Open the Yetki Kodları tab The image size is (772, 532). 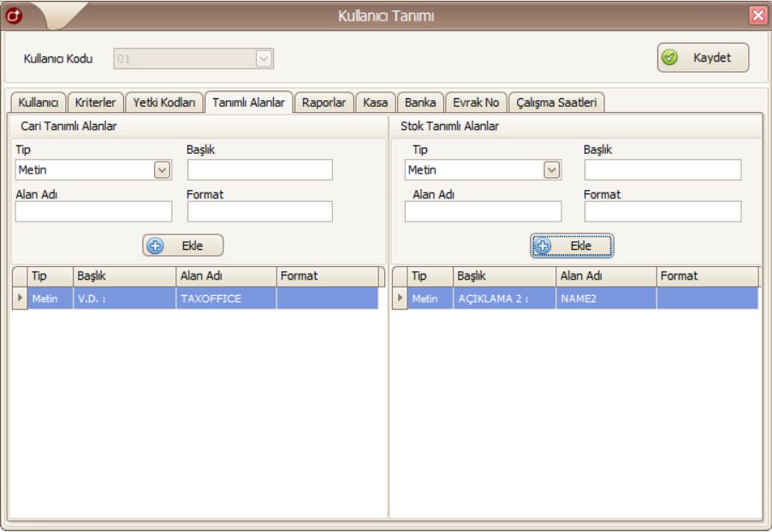(x=165, y=103)
